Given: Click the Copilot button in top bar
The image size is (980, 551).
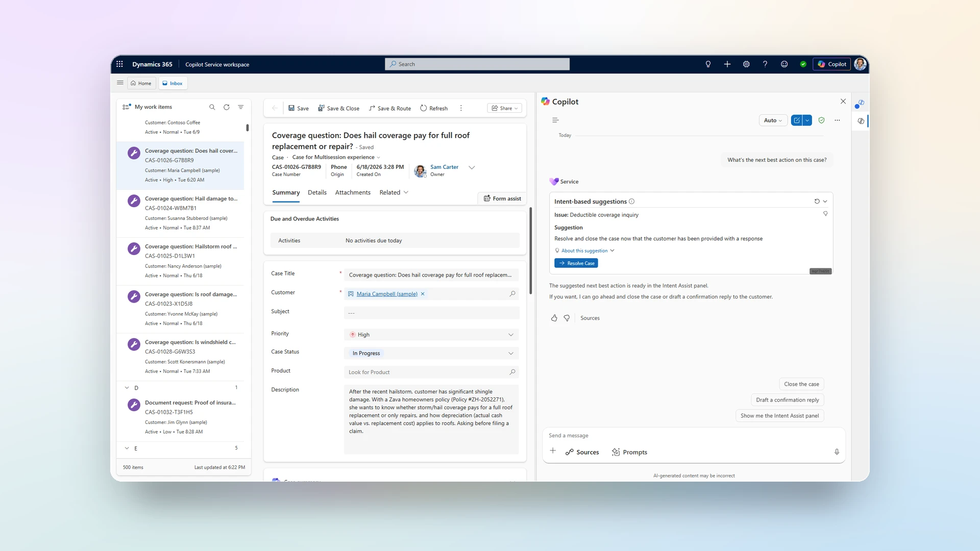Looking at the screenshot, I should [831, 64].
